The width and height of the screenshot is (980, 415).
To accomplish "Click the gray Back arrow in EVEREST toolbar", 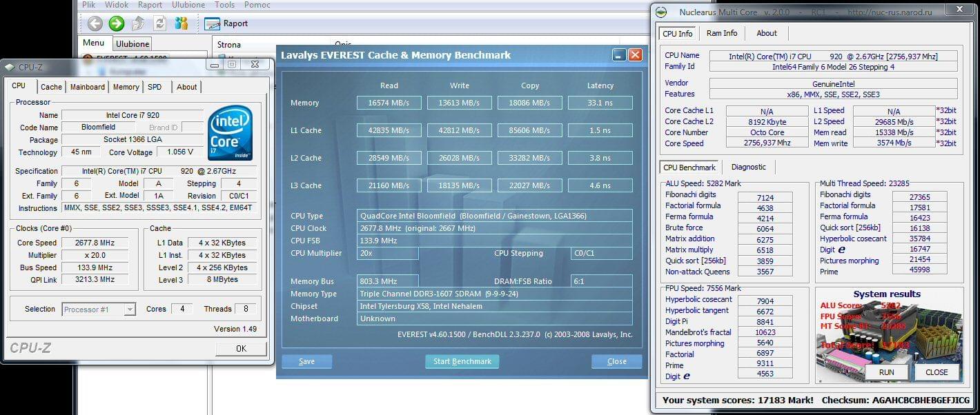I will coord(95,23).
